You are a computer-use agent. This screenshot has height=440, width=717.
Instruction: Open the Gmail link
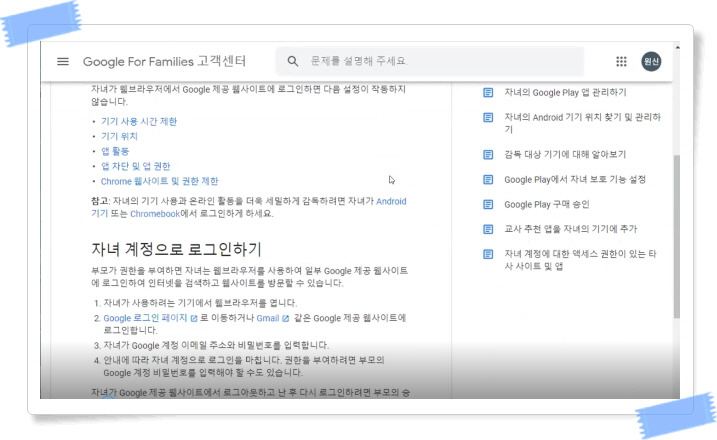[x=268, y=318]
